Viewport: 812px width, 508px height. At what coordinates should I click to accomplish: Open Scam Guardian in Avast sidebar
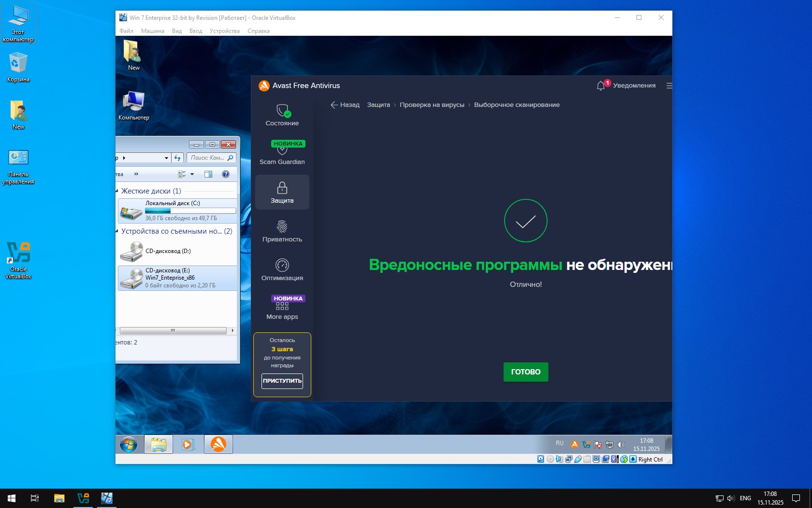pyautogui.click(x=282, y=153)
